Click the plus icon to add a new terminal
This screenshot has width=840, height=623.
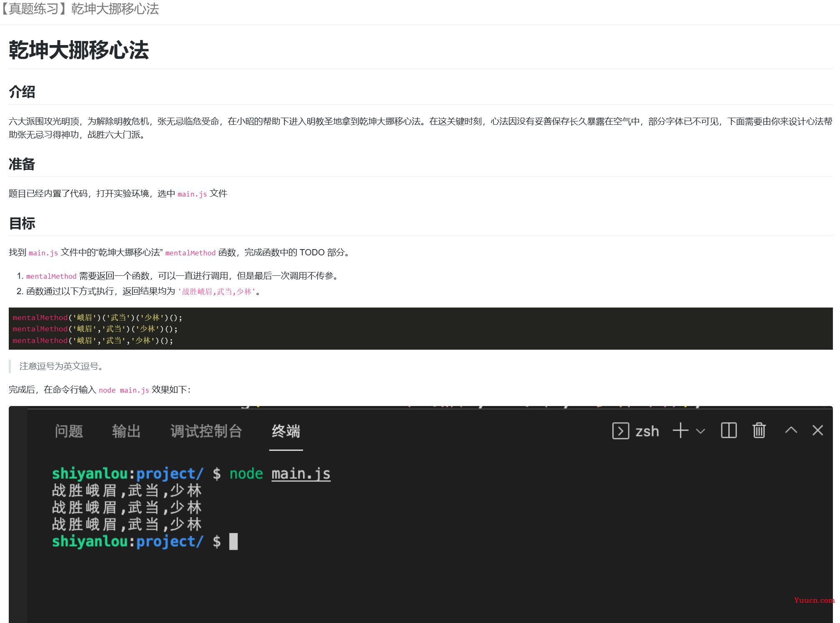pos(681,430)
